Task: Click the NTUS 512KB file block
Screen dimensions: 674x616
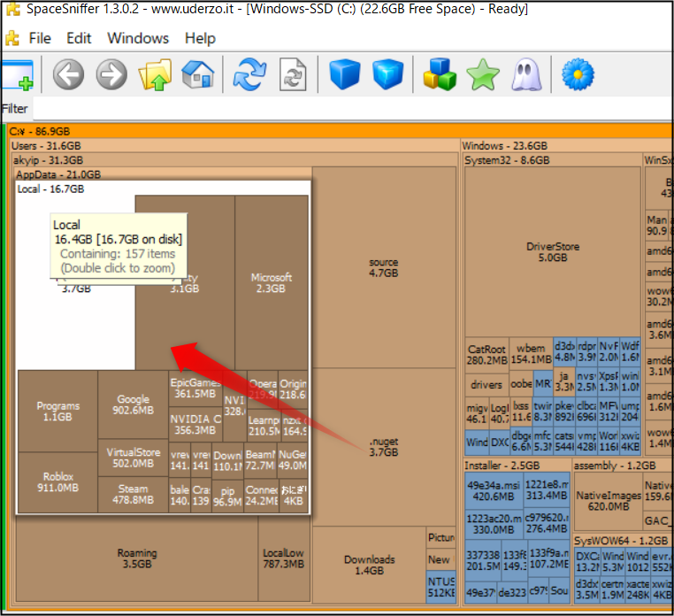Action: pyautogui.click(x=441, y=587)
